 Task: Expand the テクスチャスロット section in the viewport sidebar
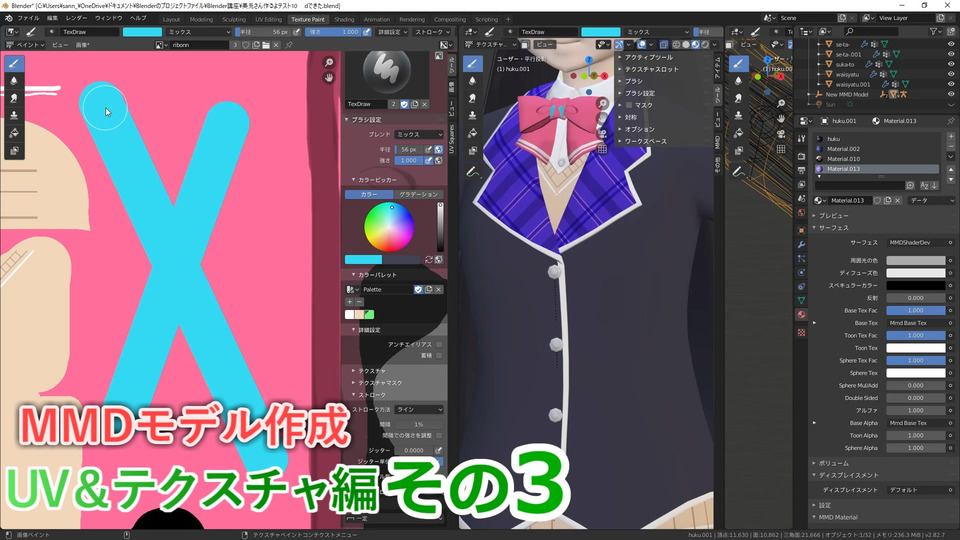(x=651, y=69)
